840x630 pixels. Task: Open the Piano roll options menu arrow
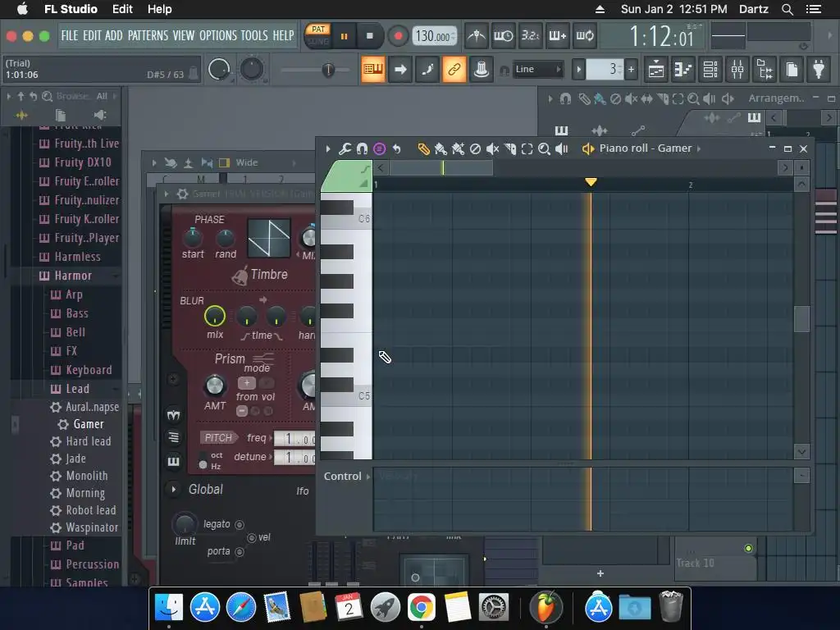click(x=328, y=149)
